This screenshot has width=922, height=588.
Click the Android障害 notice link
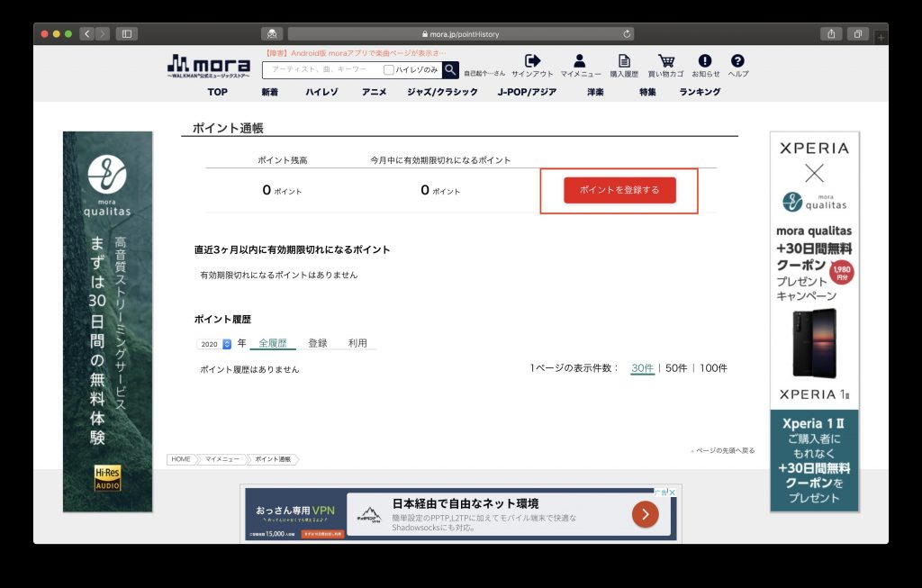[355, 53]
